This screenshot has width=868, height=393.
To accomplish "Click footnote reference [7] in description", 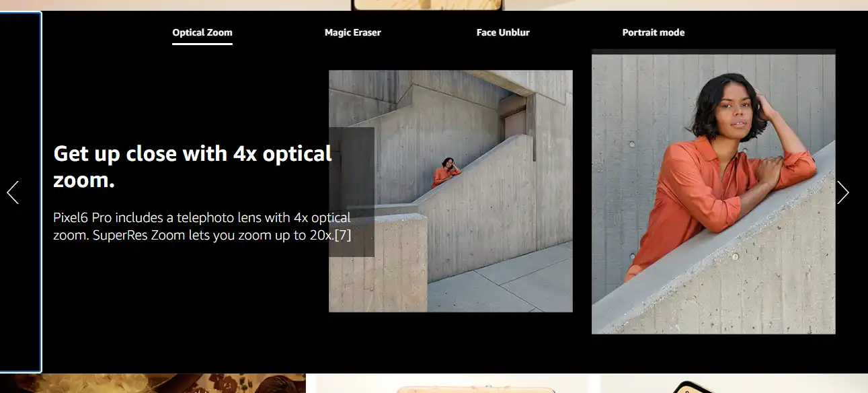I will click(343, 236).
